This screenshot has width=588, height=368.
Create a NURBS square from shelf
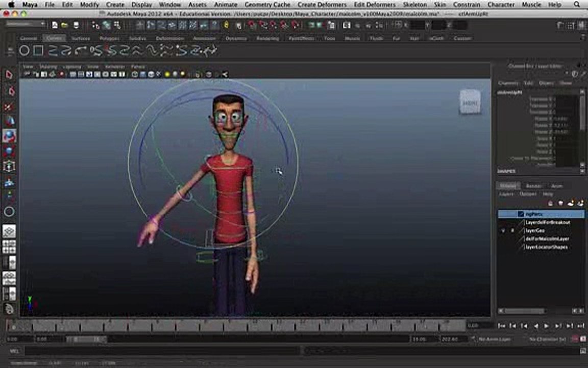point(38,50)
